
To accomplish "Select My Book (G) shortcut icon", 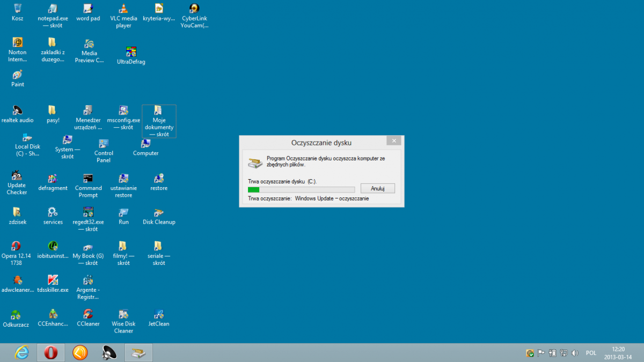I will [88, 246].
